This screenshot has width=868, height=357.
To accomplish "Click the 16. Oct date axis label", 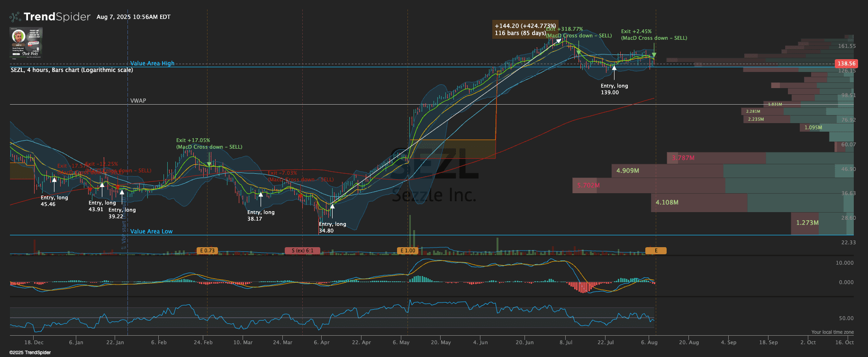I will 845,342.
